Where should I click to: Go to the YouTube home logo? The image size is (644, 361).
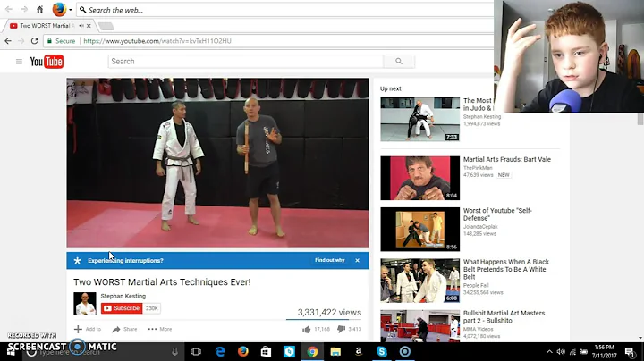(x=47, y=62)
